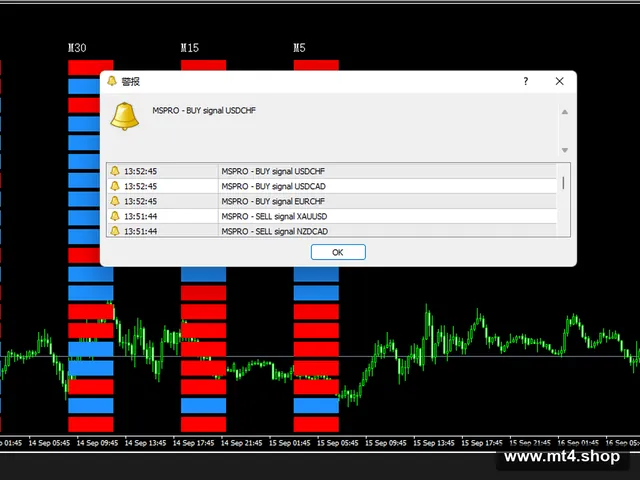Click bell icon of the NZDCAD alert row

pos(115,231)
